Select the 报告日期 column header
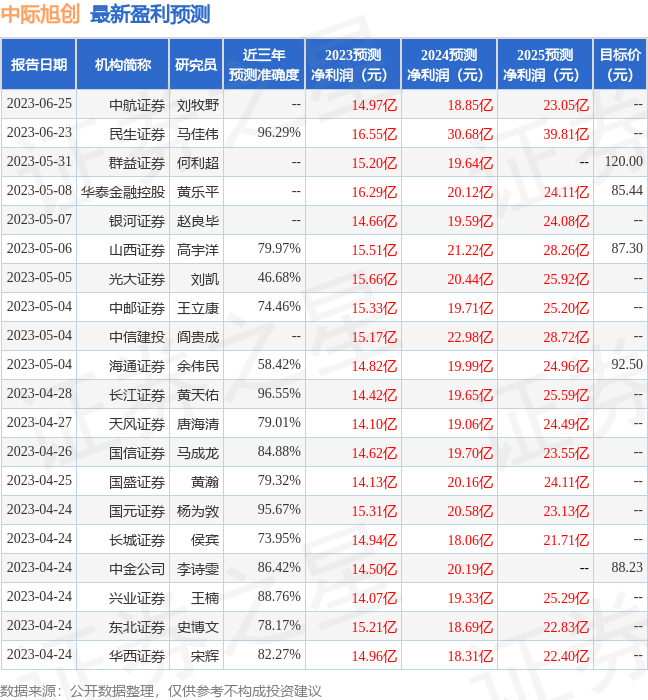Screen dimensions: 648x700 (x=39, y=64)
